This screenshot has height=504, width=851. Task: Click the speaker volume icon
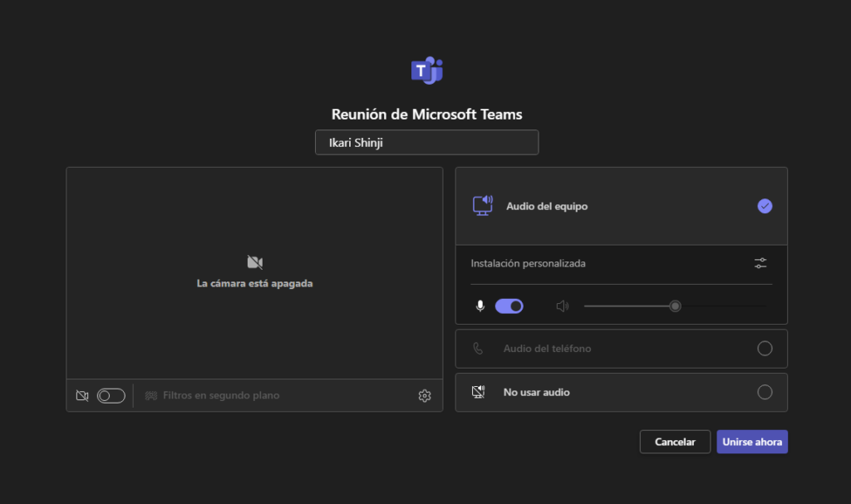click(563, 306)
